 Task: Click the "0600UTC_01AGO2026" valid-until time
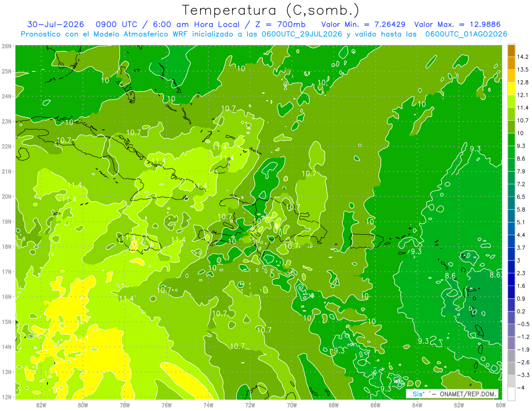[x=466, y=34]
